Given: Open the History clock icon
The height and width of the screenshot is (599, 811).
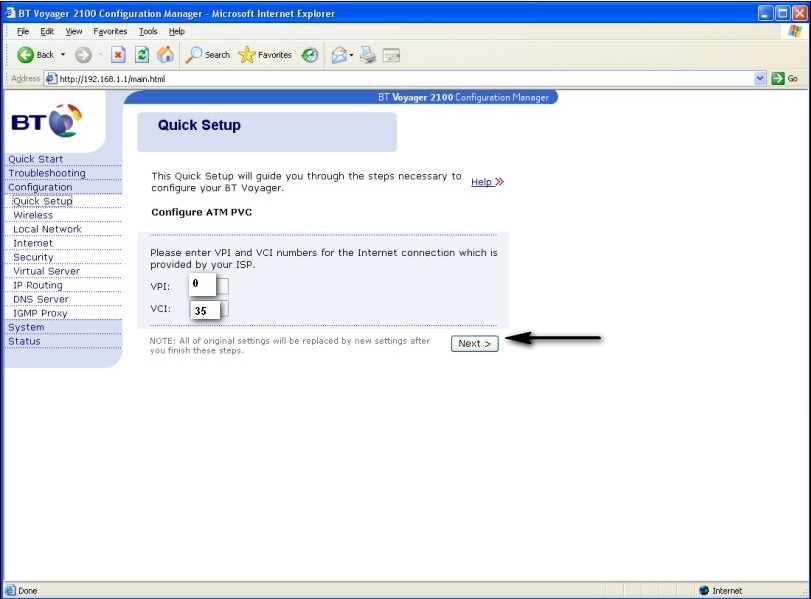Looking at the screenshot, I should [x=310, y=55].
